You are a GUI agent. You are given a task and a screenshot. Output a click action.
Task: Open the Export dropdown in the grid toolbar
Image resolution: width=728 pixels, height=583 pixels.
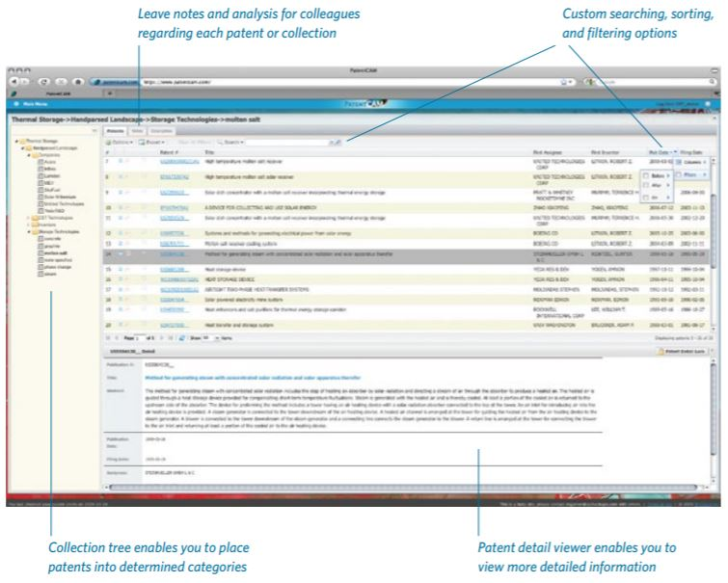pyautogui.click(x=151, y=142)
